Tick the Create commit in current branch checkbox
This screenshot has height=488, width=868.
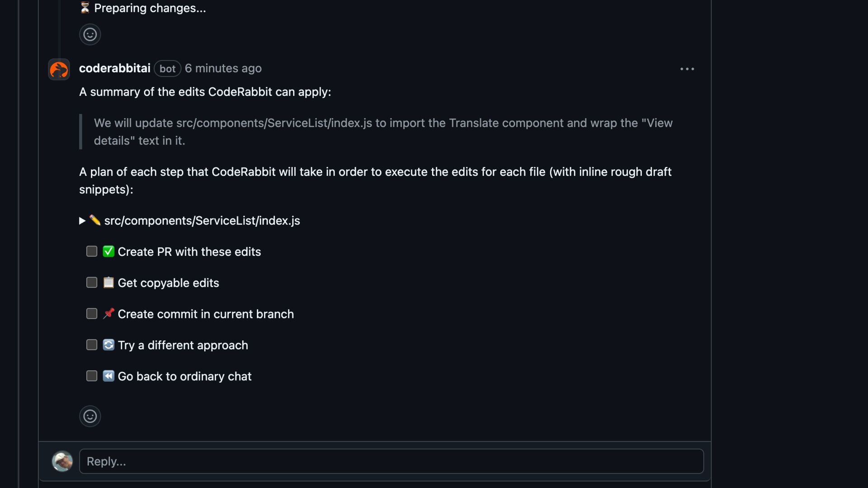(92, 314)
